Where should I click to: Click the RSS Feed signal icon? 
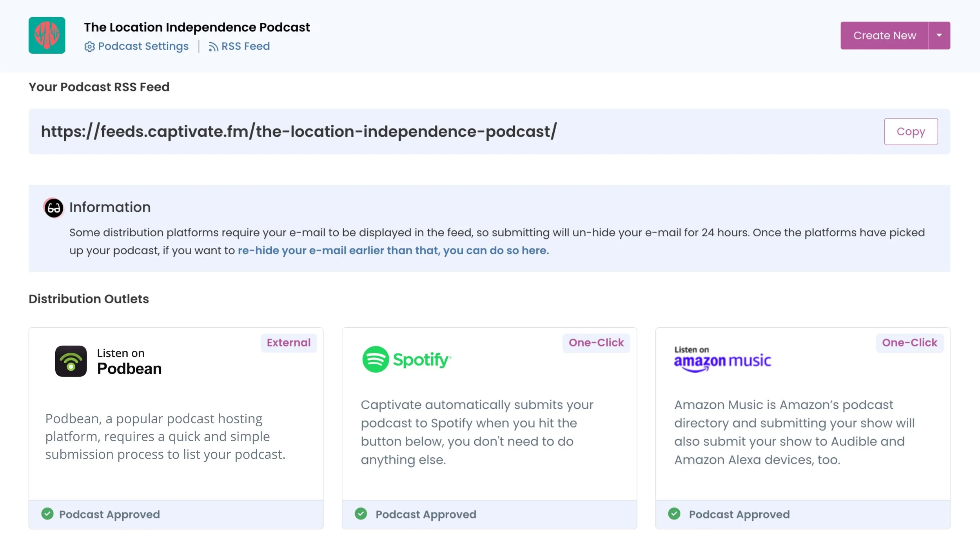pyautogui.click(x=213, y=47)
